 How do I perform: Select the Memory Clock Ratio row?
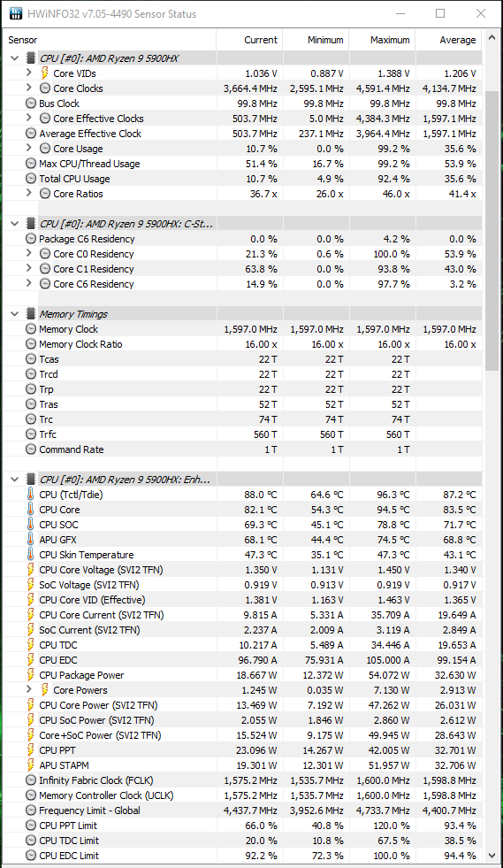click(x=243, y=344)
